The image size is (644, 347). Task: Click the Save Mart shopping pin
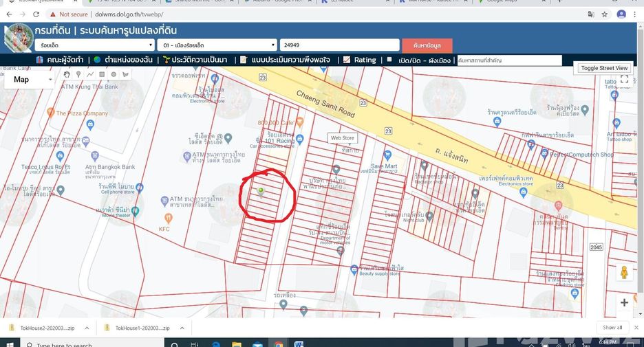[x=387, y=155]
